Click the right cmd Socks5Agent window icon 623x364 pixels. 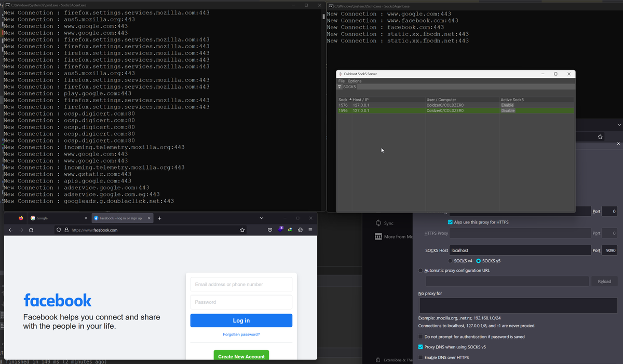click(331, 6)
